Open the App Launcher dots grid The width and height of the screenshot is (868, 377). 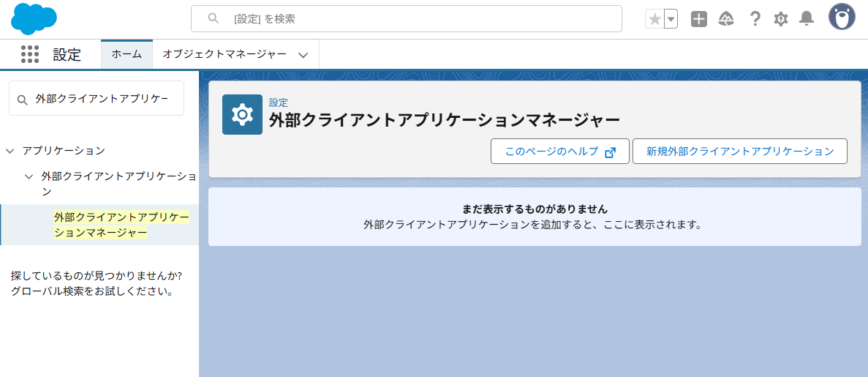click(30, 54)
